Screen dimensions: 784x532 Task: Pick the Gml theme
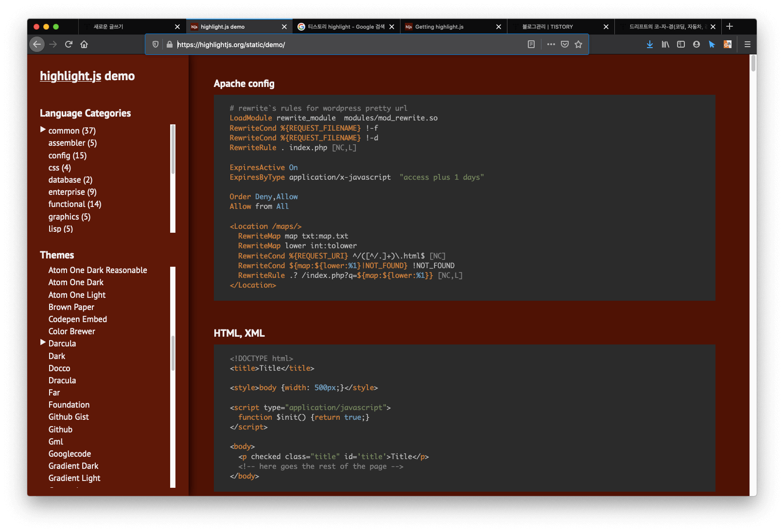click(56, 442)
